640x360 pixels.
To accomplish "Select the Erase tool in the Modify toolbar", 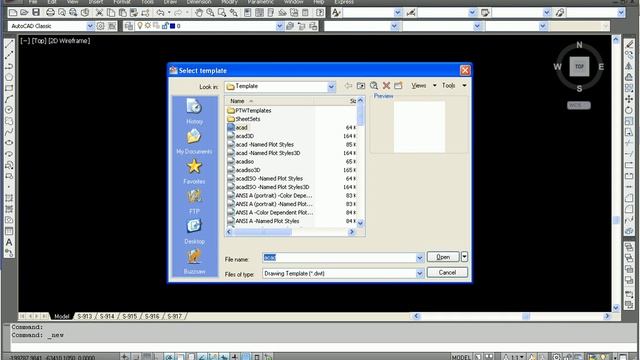I will tap(629, 44).
